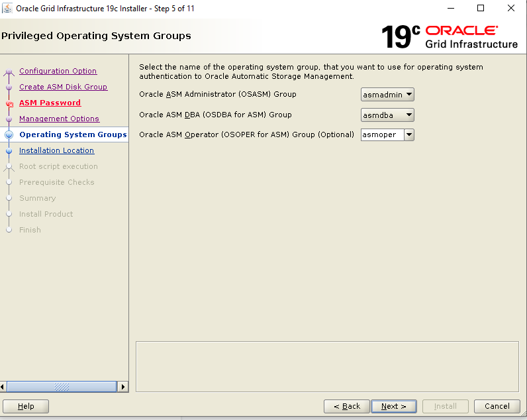The height and width of the screenshot is (420, 527).
Task: Click the Installation Location step marker
Action: (x=9, y=151)
